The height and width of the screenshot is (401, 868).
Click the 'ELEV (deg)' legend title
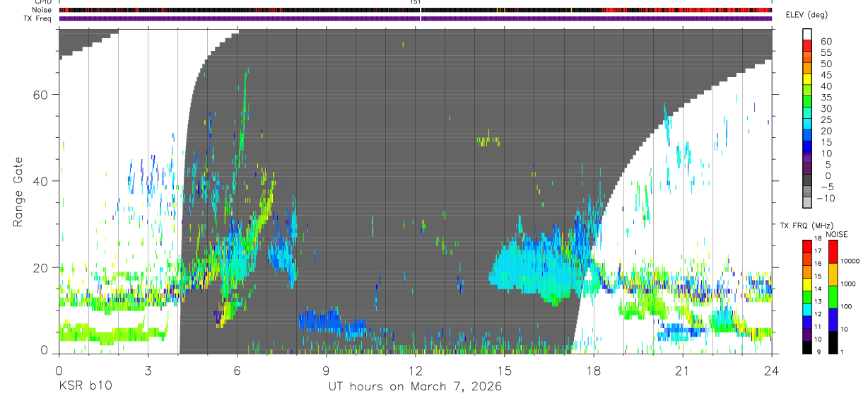(807, 16)
